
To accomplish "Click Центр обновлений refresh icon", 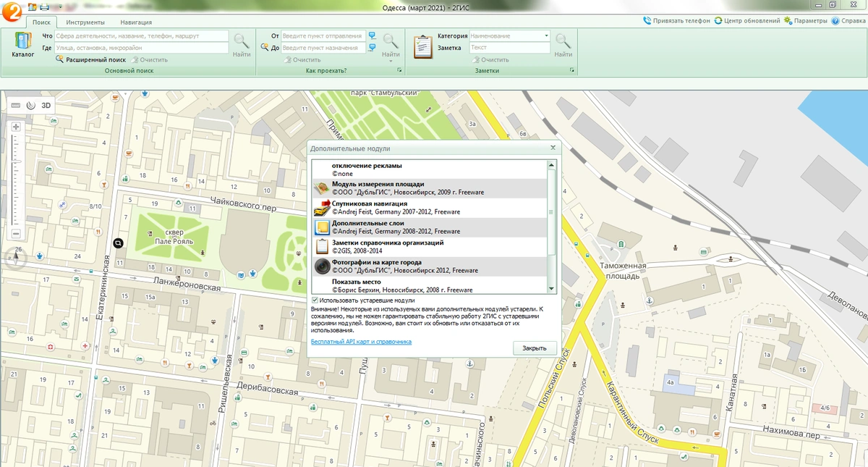I will pyautogui.click(x=718, y=21).
